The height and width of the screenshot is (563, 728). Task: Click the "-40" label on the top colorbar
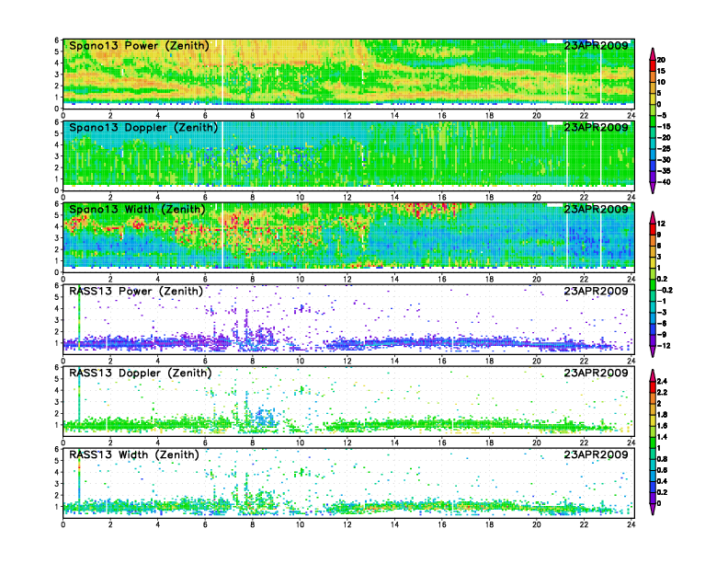point(664,182)
